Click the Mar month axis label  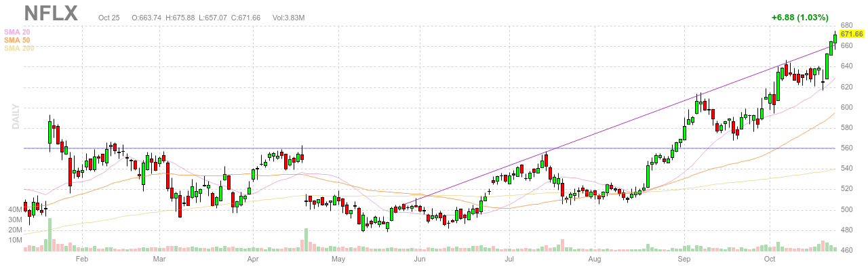(x=159, y=259)
